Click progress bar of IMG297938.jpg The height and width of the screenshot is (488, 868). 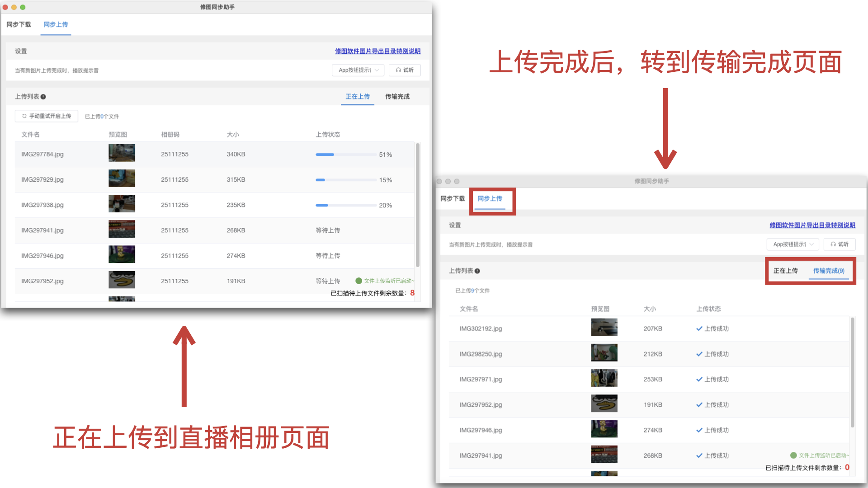[346, 205]
